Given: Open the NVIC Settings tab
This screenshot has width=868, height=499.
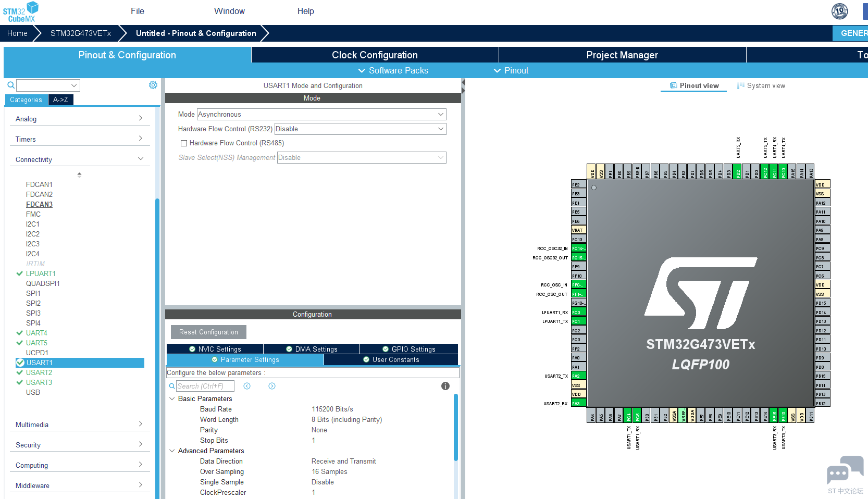Looking at the screenshot, I should point(215,349).
